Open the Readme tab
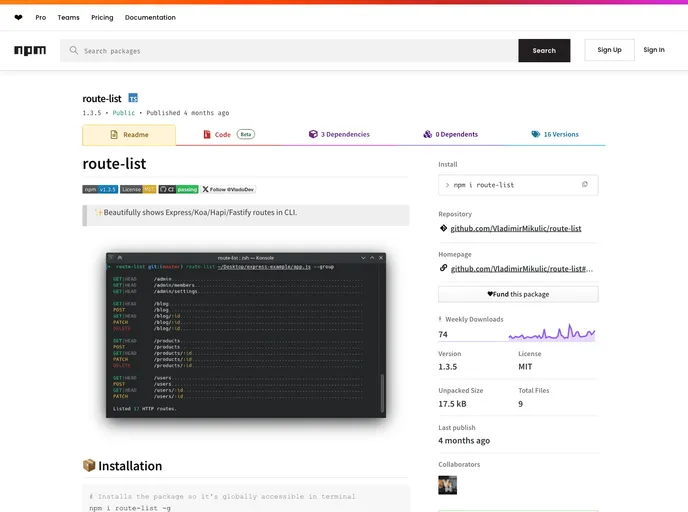Image resolution: width=688 pixels, height=512 pixels. (x=129, y=134)
